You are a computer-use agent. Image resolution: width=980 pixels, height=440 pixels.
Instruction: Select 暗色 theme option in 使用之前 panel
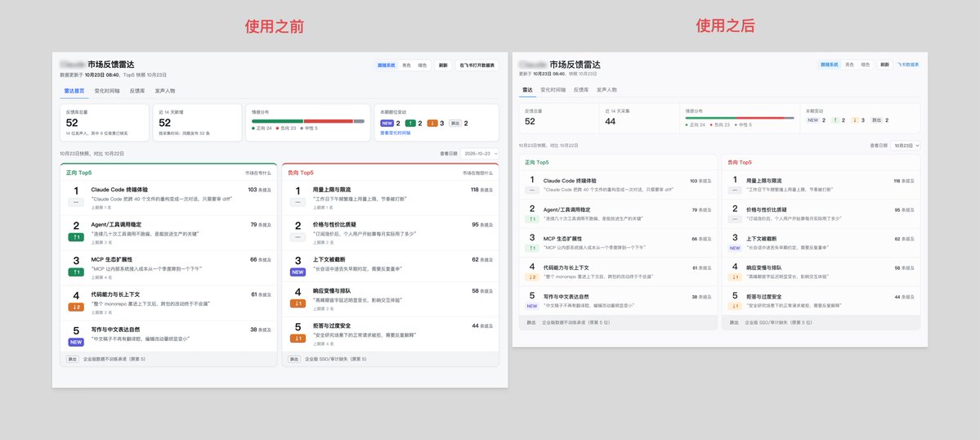423,65
